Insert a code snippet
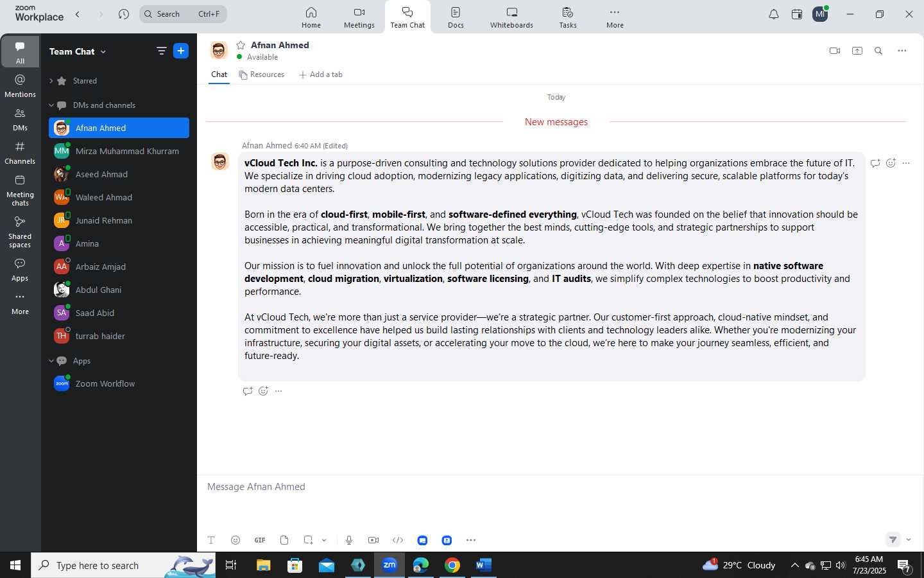 coord(398,540)
